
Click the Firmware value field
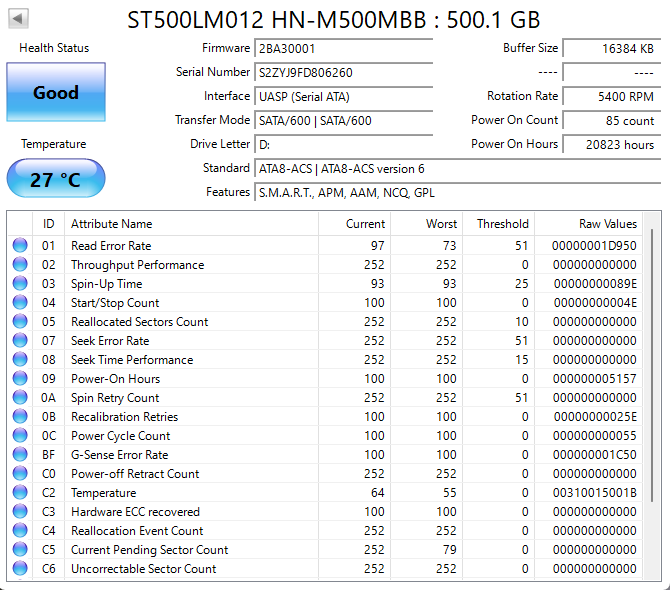[x=344, y=49]
